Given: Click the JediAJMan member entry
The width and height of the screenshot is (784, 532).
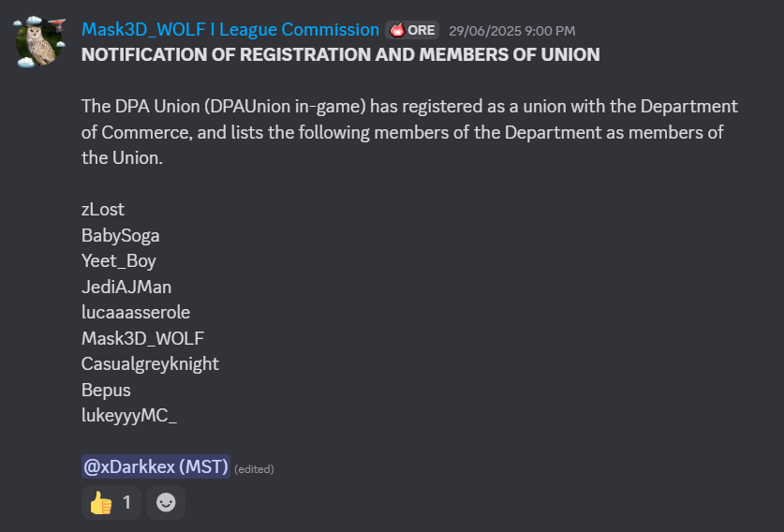Looking at the screenshot, I should click(126, 287).
